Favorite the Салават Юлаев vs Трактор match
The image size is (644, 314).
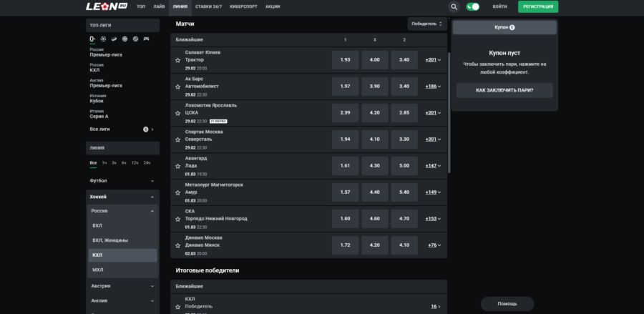point(177,60)
